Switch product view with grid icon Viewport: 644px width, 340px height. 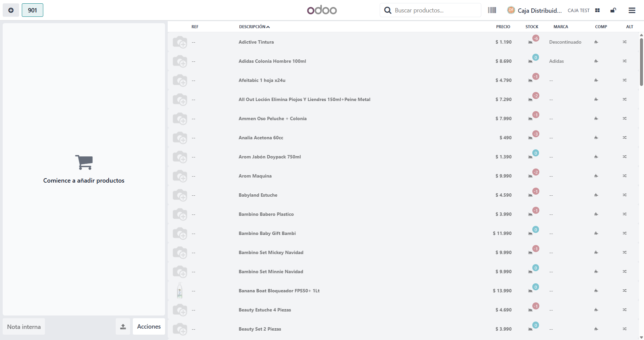tap(597, 10)
